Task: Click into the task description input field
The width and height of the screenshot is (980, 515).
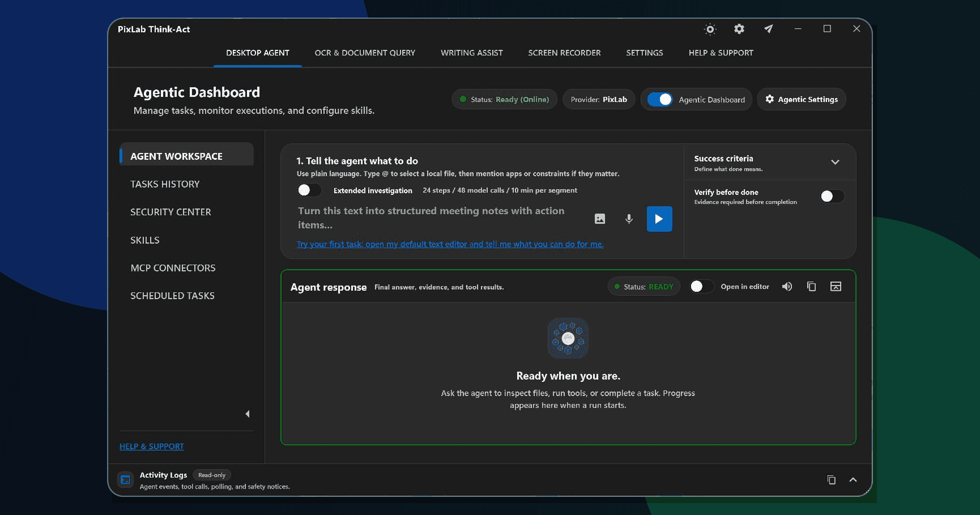Action: click(x=440, y=218)
